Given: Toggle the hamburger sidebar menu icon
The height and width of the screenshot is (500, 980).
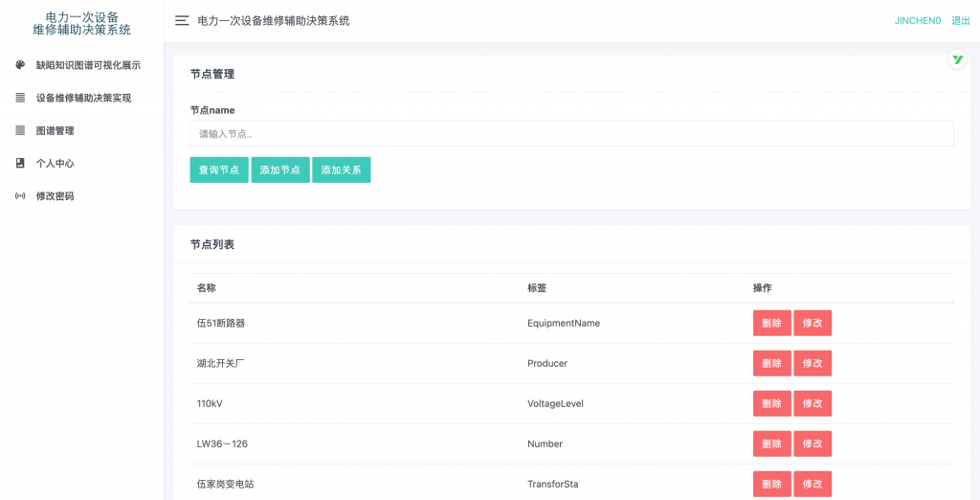Looking at the screenshot, I should [182, 20].
